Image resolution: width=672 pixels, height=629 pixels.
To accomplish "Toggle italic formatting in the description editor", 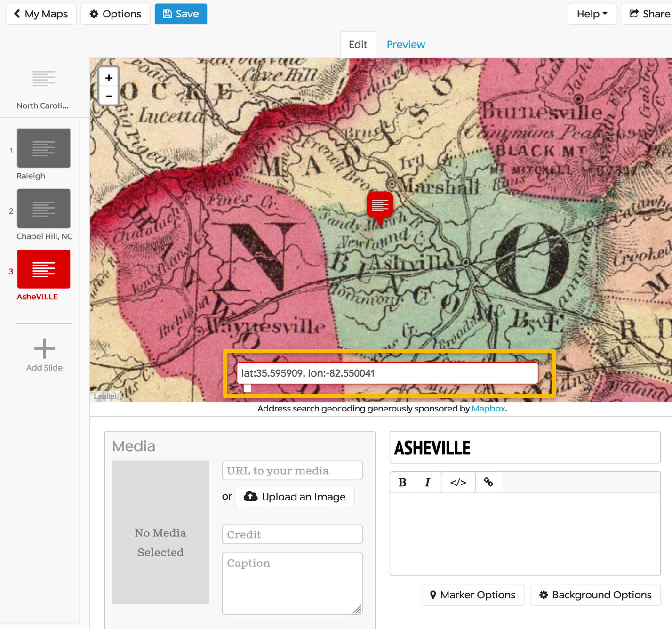I will (427, 482).
